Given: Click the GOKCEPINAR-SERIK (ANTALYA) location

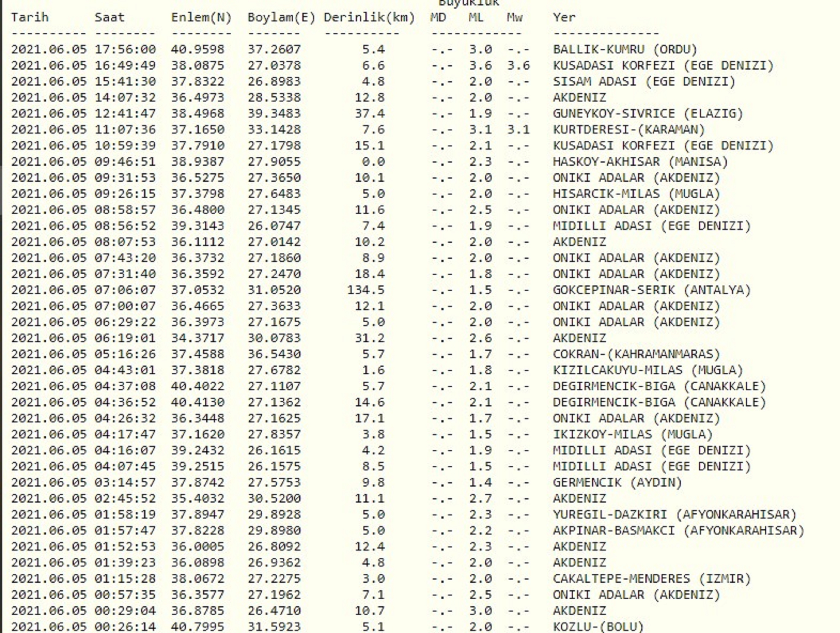Looking at the screenshot, I should pyautogui.click(x=652, y=290).
